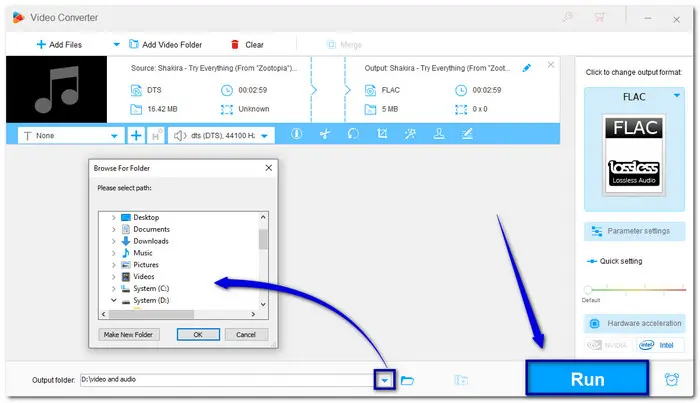Click the FLAC lossless format image

click(x=634, y=155)
